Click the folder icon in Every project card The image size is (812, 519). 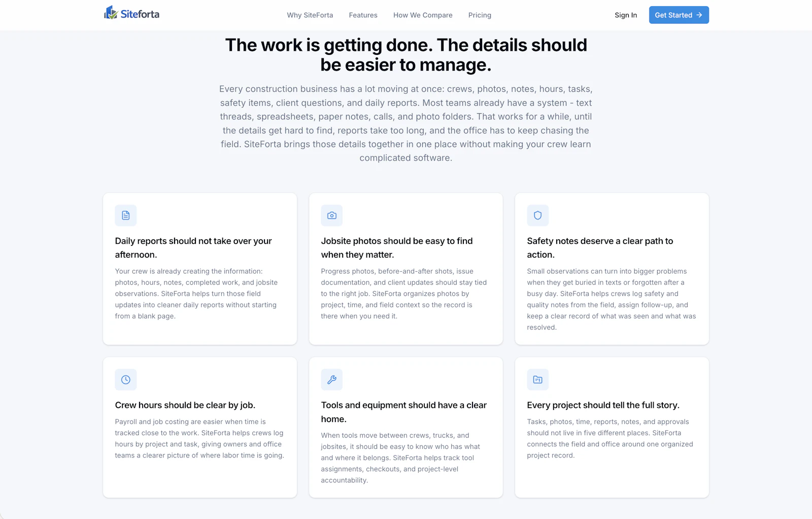click(x=538, y=379)
